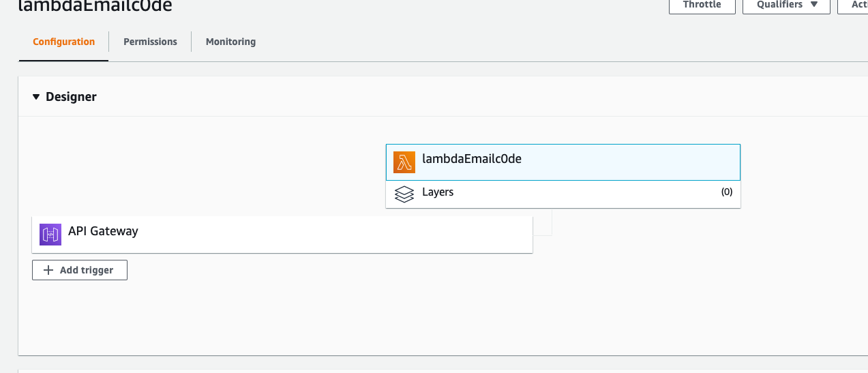
Task: Click the Layers stack icon
Action: tap(404, 194)
